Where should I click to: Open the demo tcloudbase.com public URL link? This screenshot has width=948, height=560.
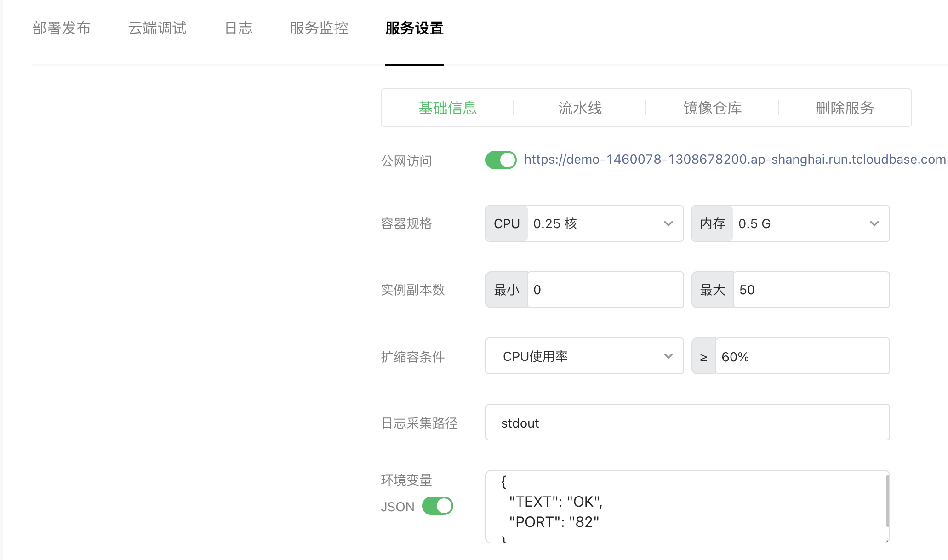735,160
